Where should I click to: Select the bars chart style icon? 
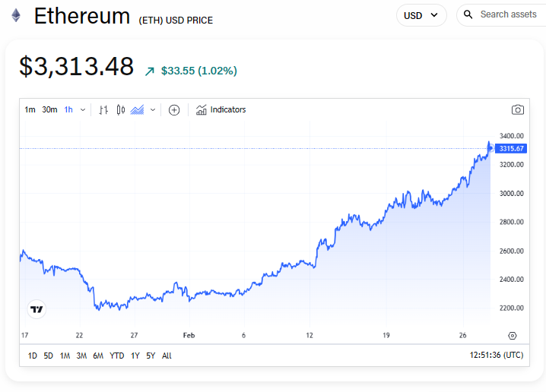(104, 110)
